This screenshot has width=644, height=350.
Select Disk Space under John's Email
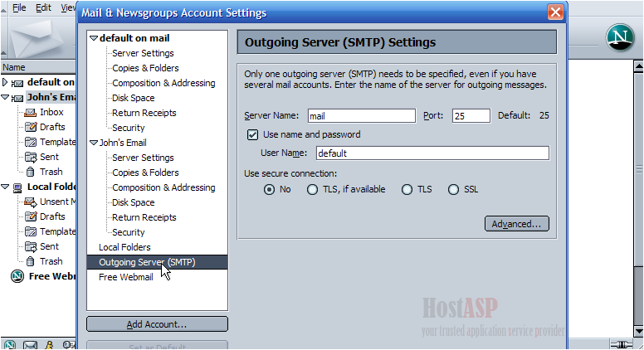[134, 202]
